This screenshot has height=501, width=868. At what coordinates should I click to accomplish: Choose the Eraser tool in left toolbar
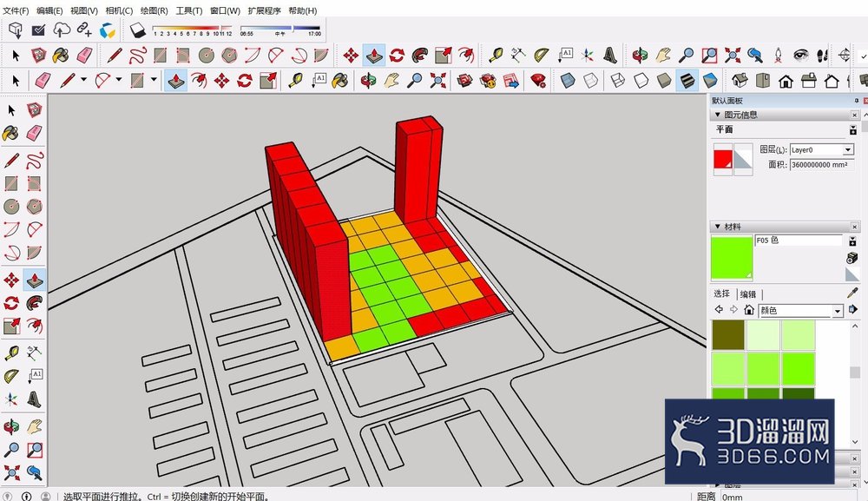tap(35, 133)
